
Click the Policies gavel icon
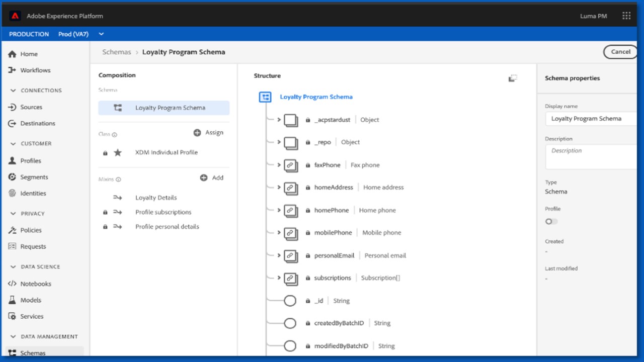13,230
